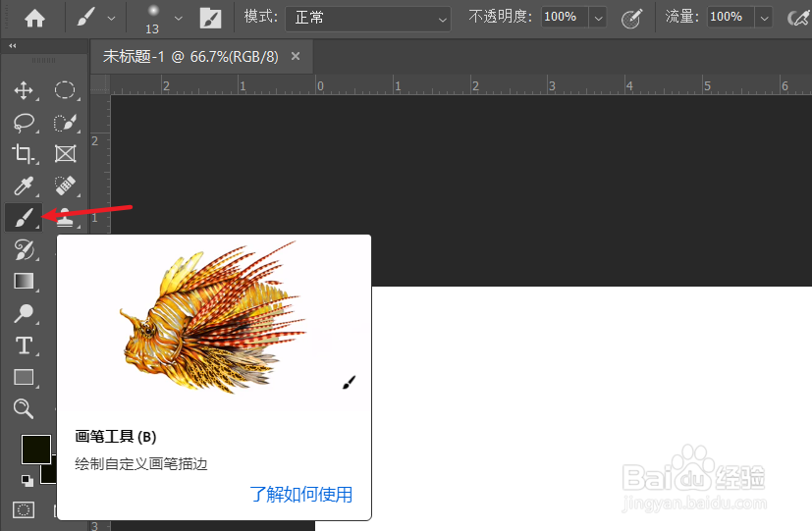Select the Elliptical Marquee tool
This screenshot has width=812, height=531.
(x=65, y=90)
